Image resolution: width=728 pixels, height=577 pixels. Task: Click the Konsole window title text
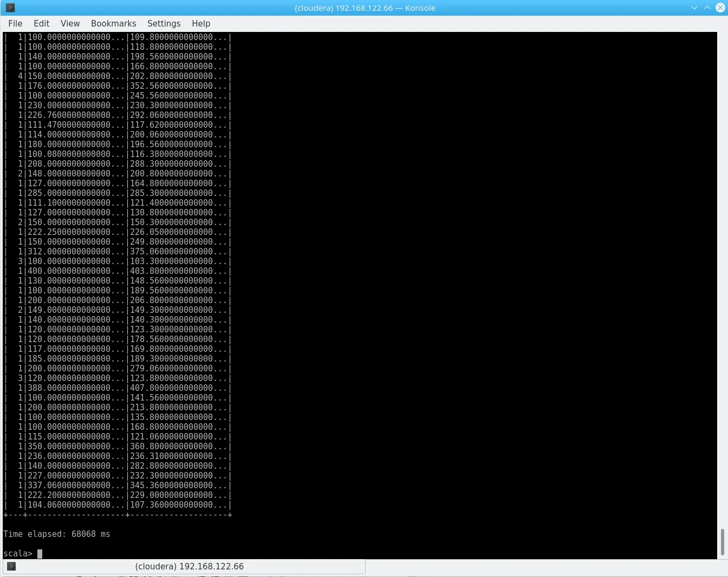click(365, 8)
